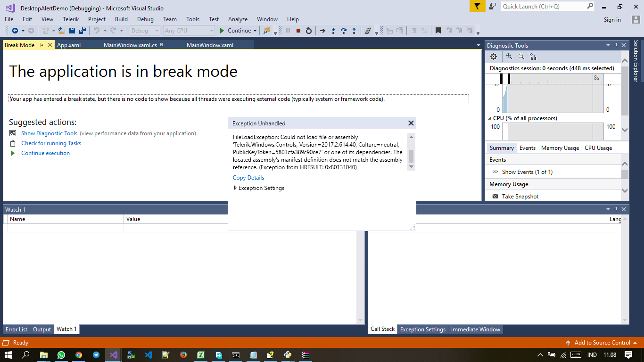The height and width of the screenshot is (362, 644).
Task: Click the Copy Details link
Action: (248, 178)
